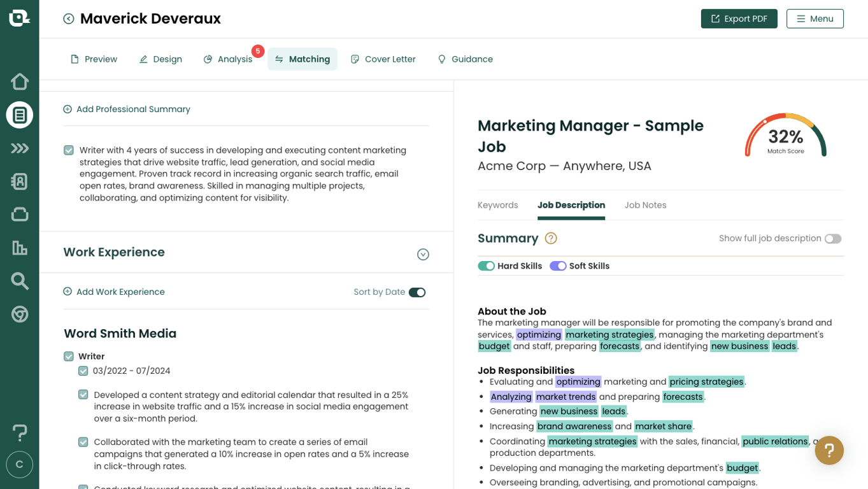
Task: Click the highlighted keyword 'new business' in About the Job
Action: [739, 346]
